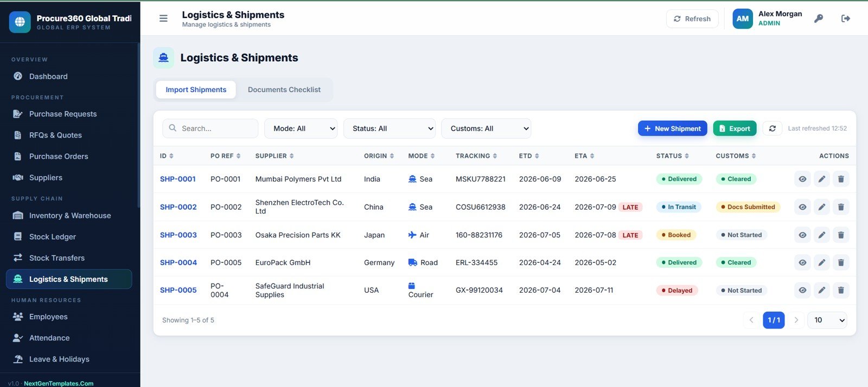The image size is (868, 387).
Task: View SHP-0003 details with eye icon
Action: [802, 235]
